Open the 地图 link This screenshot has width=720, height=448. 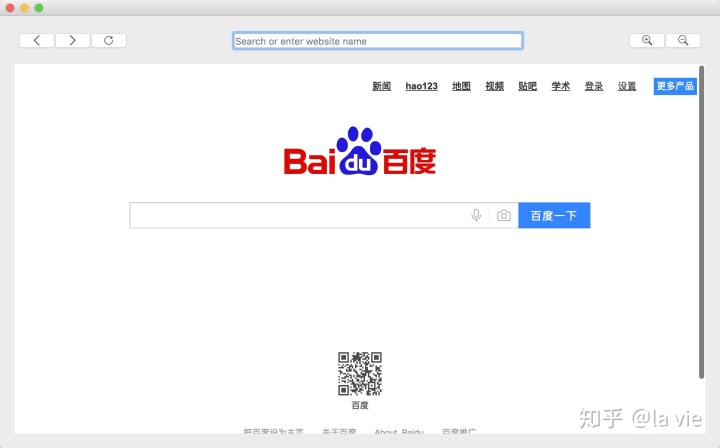[x=461, y=86]
